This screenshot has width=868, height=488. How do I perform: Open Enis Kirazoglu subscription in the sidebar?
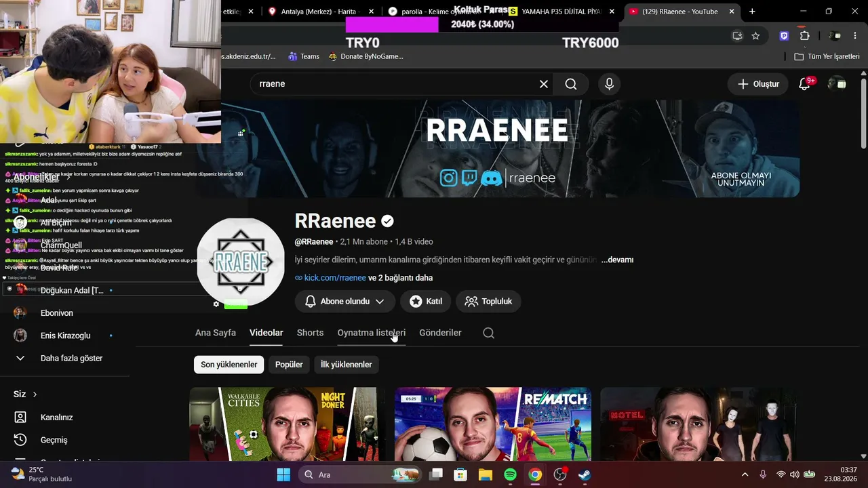[x=65, y=335]
